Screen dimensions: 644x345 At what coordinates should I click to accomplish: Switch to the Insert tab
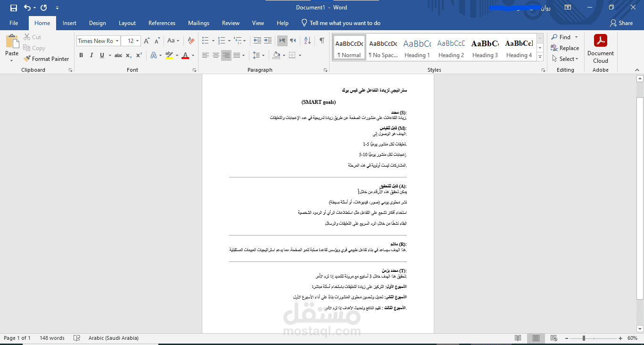69,23
